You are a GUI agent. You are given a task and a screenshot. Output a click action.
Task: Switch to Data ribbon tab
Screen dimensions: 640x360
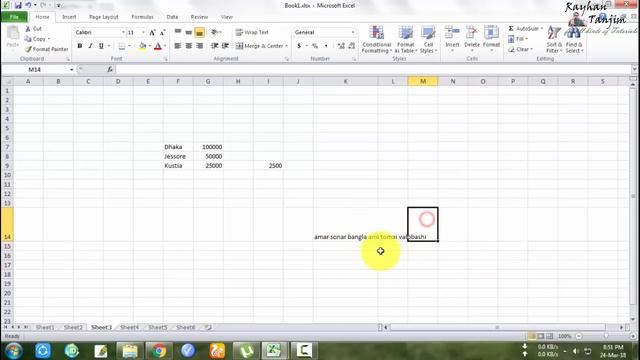click(172, 17)
